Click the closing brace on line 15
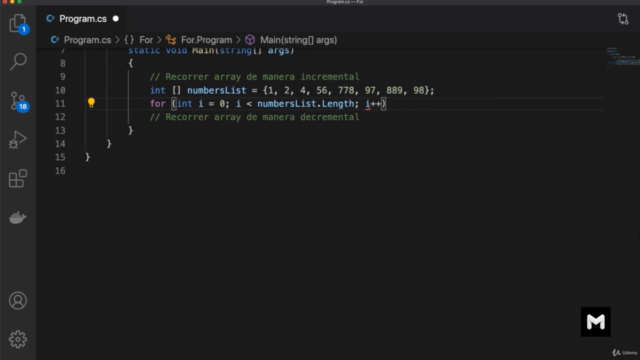 point(87,157)
